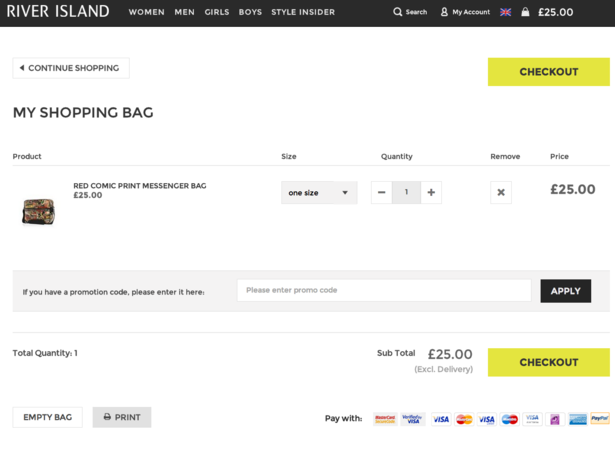The image size is (615, 454).
Task: Click the CHECKOUT button beside Sub Total
Action: tap(549, 362)
